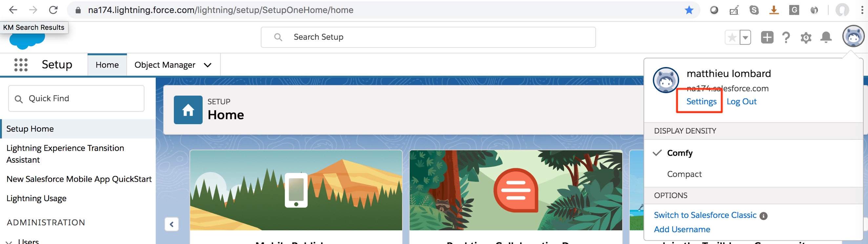The height and width of the screenshot is (244, 868).
Task: Click the Add Username link
Action: click(682, 229)
